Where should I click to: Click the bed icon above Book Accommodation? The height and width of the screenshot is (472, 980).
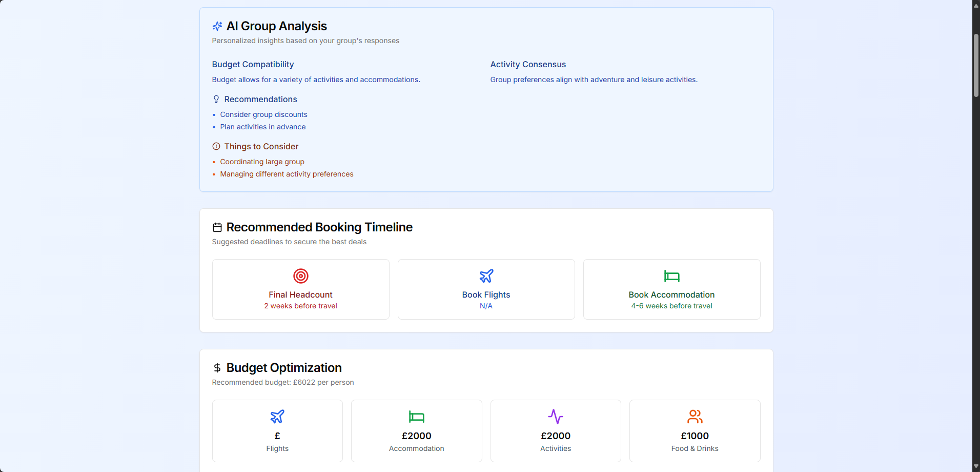(x=672, y=276)
